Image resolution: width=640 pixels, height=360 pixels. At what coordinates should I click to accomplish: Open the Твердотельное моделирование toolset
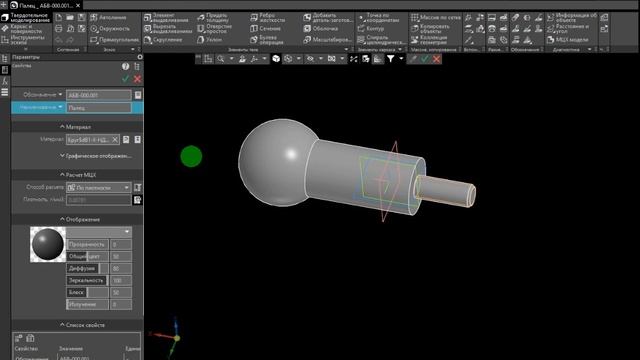click(x=26, y=18)
